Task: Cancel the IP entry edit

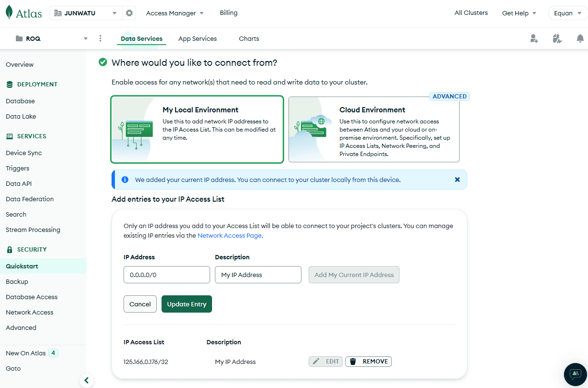Action: (140, 304)
